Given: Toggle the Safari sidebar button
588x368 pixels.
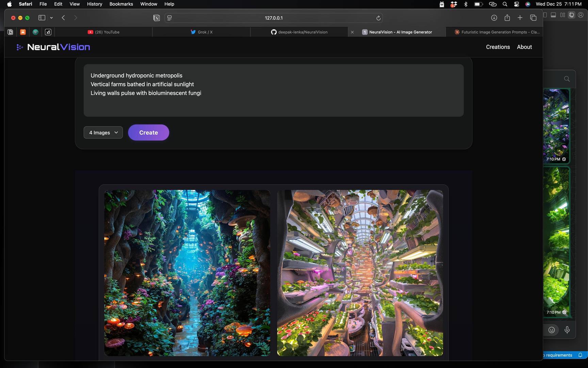Looking at the screenshot, I should [x=42, y=18].
